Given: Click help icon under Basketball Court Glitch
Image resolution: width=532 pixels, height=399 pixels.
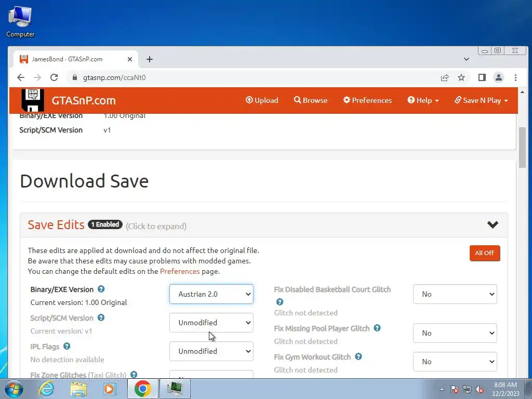Looking at the screenshot, I should click(280, 302).
